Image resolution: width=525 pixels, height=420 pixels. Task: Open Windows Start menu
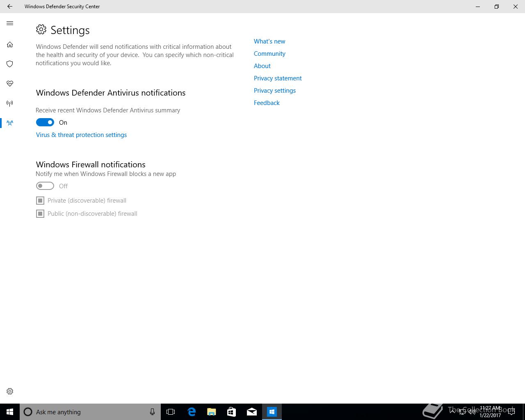(x=10, y=412)
